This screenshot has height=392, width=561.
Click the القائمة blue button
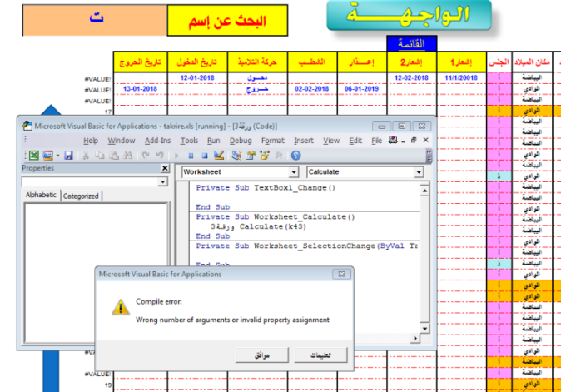point(411,43)
